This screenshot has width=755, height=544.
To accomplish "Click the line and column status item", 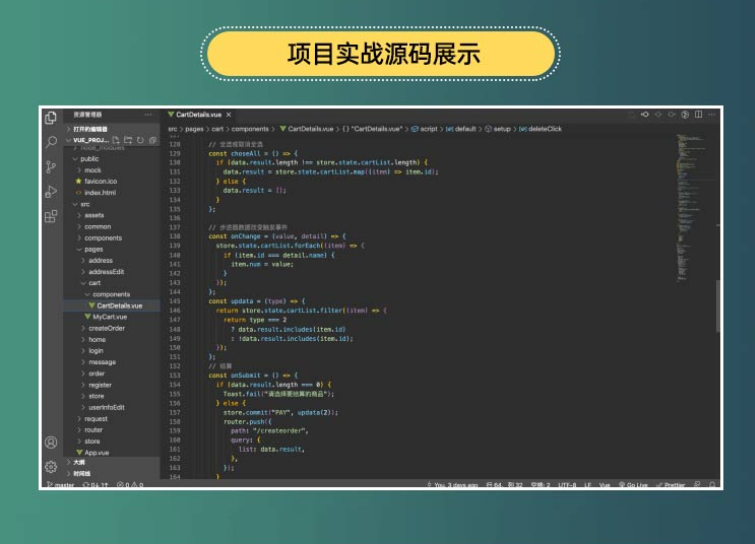I will click(x=504, y=485).
